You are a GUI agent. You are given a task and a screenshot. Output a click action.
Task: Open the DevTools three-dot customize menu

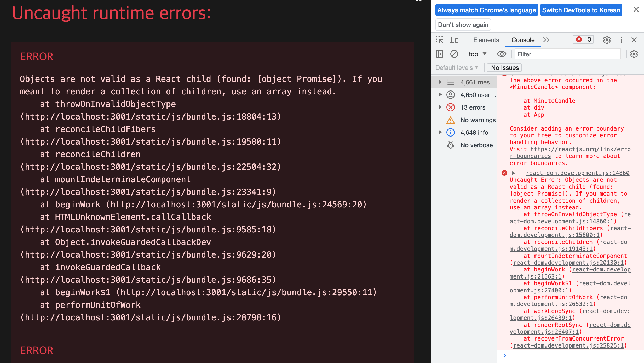point(621,40)
